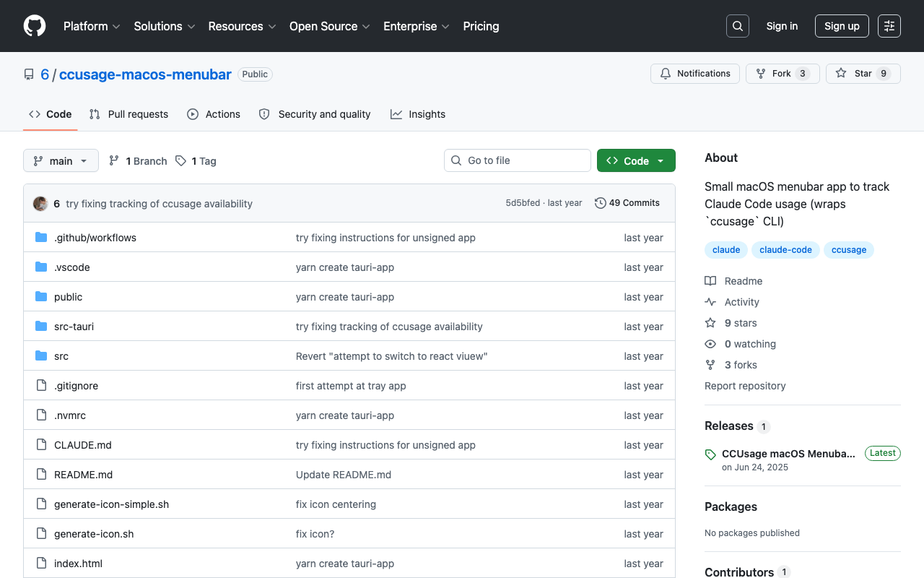924x578 pixels.
Task: Expand the Platform menu
Action: pos(92,26)
